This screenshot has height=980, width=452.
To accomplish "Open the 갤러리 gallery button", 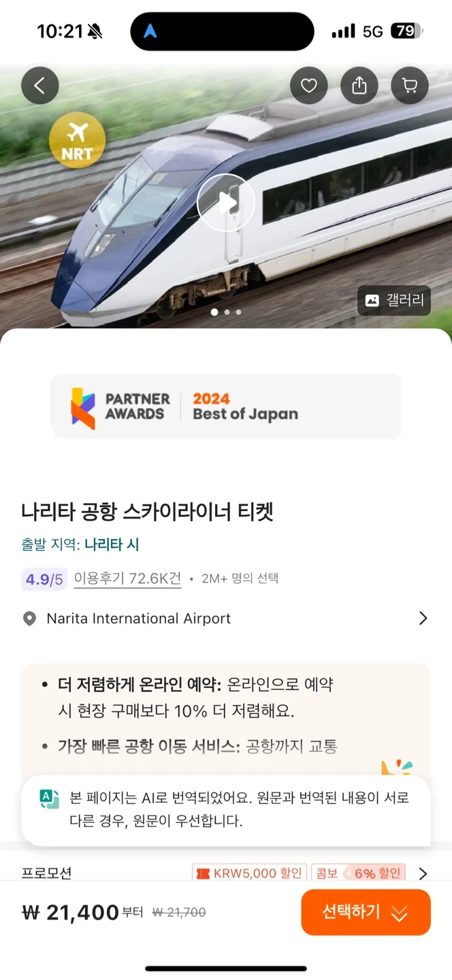I will [394, 300].
